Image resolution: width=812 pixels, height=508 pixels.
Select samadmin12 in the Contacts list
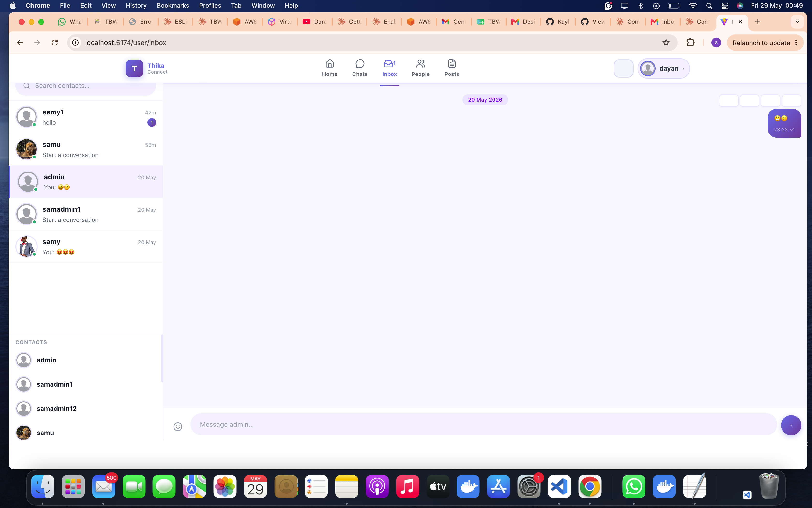coord(86,409)
